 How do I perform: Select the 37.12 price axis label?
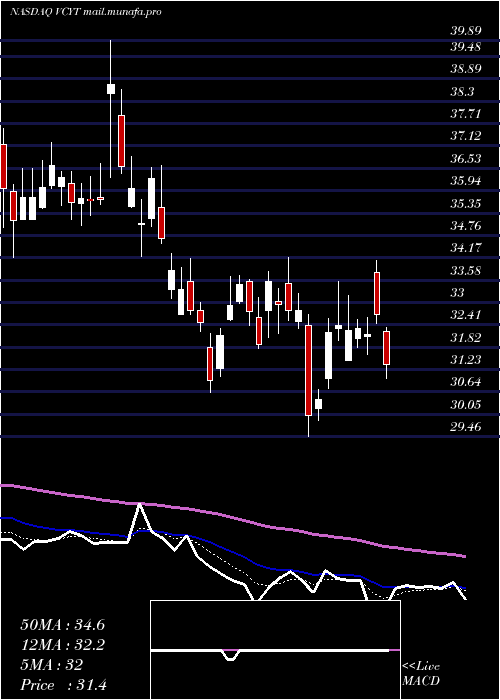466,136
